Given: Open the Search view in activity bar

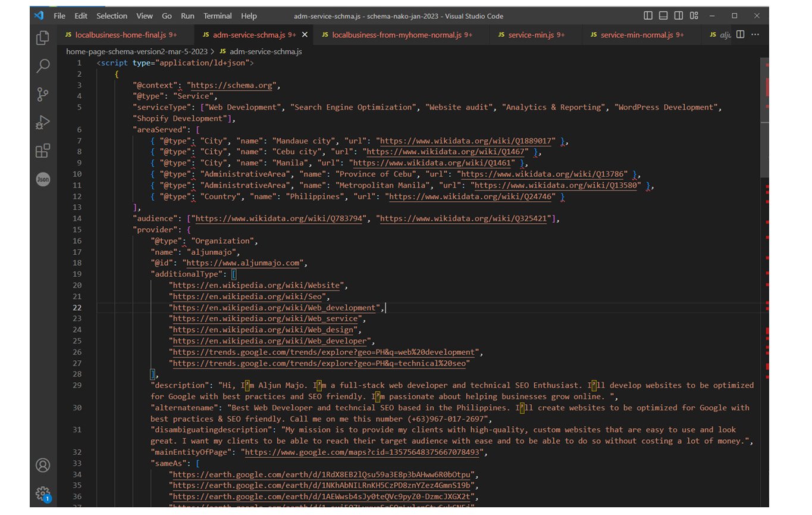Looking at the screenshot, I should 43,66.
